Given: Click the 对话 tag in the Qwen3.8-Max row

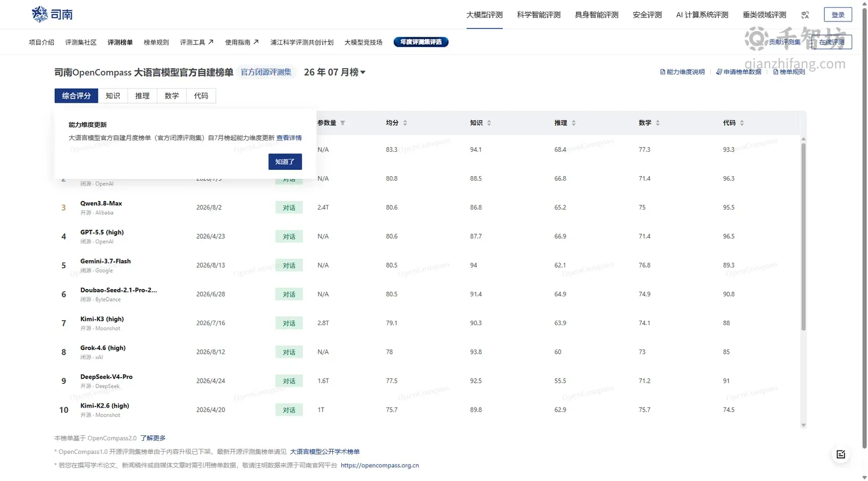Looking at the screenshot, I should 289,208.
